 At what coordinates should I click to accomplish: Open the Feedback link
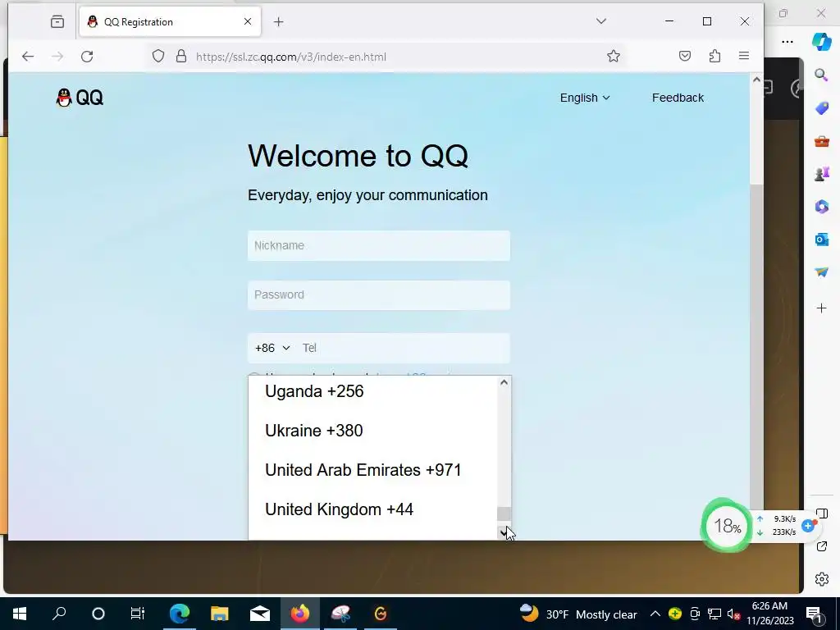tap(678, 98)
